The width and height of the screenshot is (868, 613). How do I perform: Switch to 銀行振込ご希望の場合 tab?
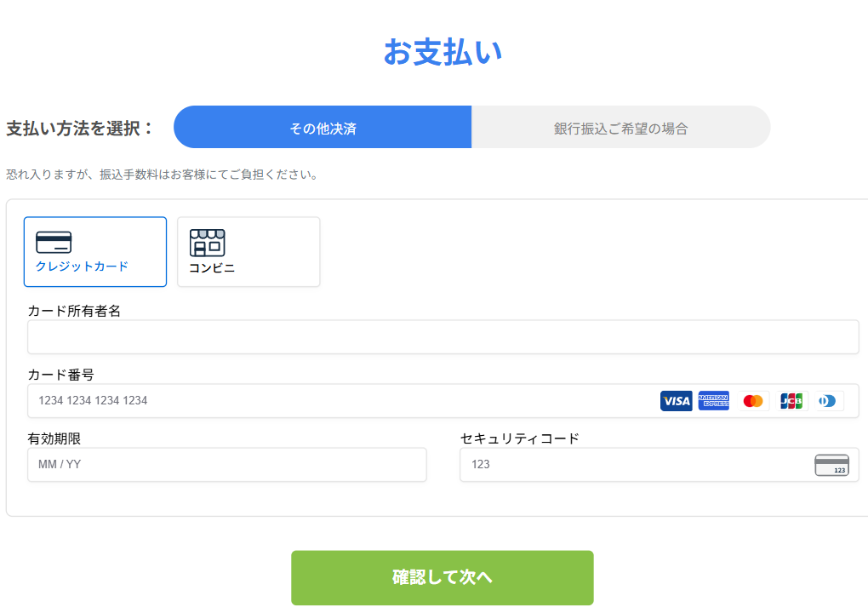620,128
